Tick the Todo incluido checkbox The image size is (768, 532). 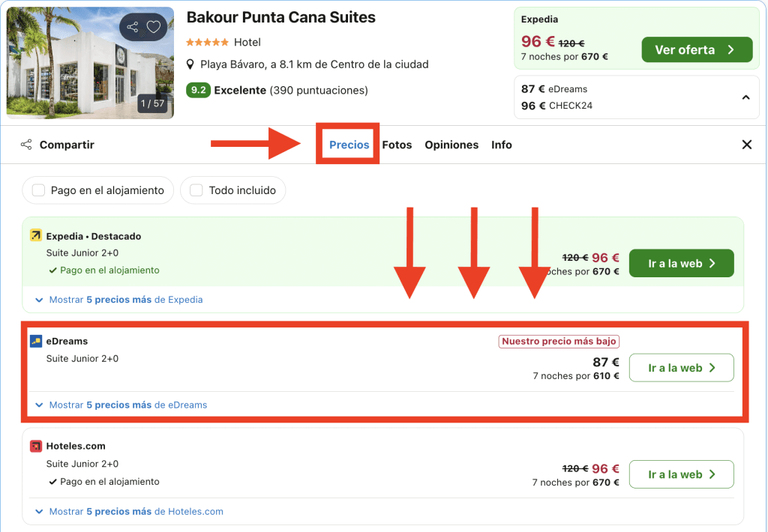(196, 190)
